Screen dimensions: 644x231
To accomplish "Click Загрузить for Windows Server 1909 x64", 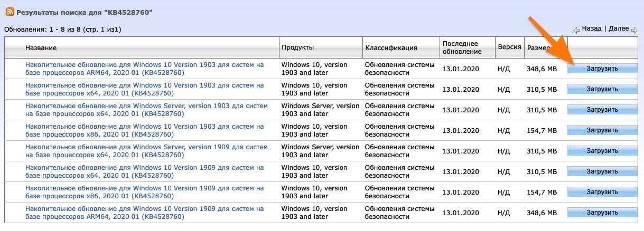I will click(602, 151).
